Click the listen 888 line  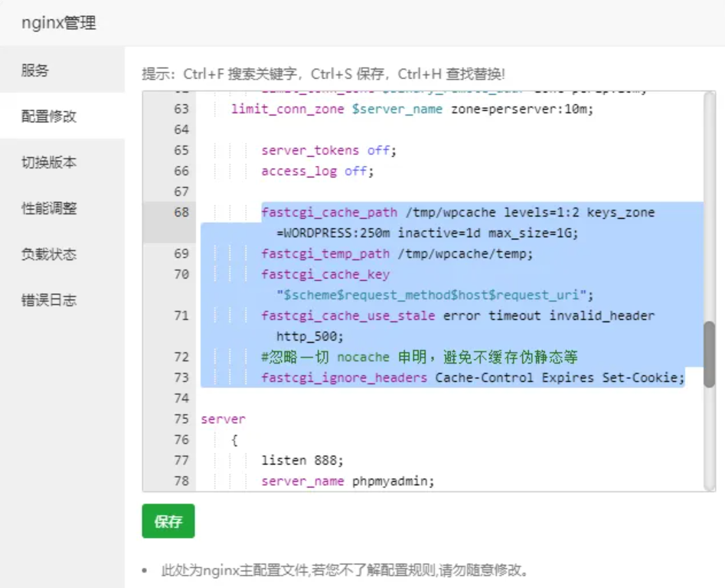(x=302, y=460)
